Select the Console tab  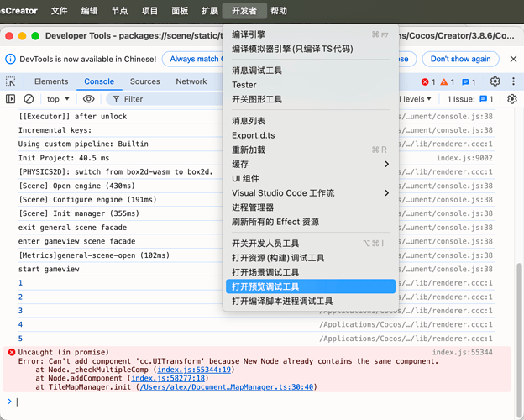(99, 81)
